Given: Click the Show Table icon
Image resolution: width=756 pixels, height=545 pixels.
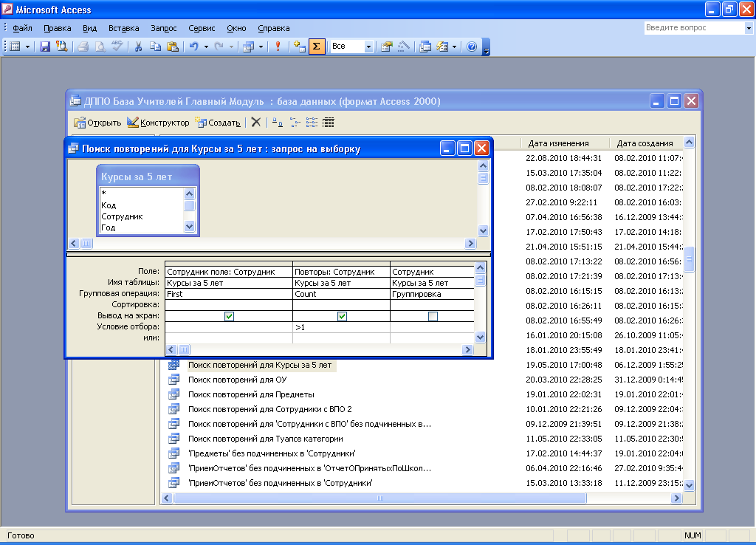Looking at the screenshot, I should click(300, 47).
